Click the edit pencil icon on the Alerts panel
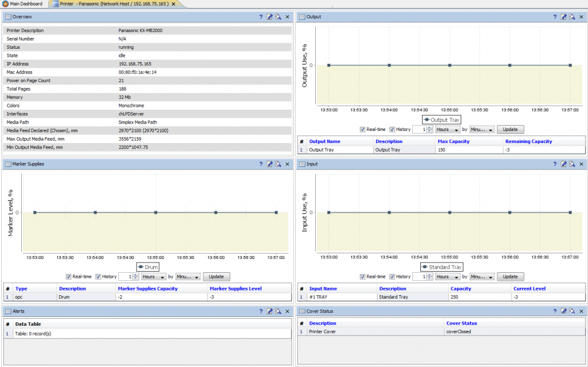Image resolution: width=588 pixels, height=367 pixels. pyautogui.click(x=269, y=311)
